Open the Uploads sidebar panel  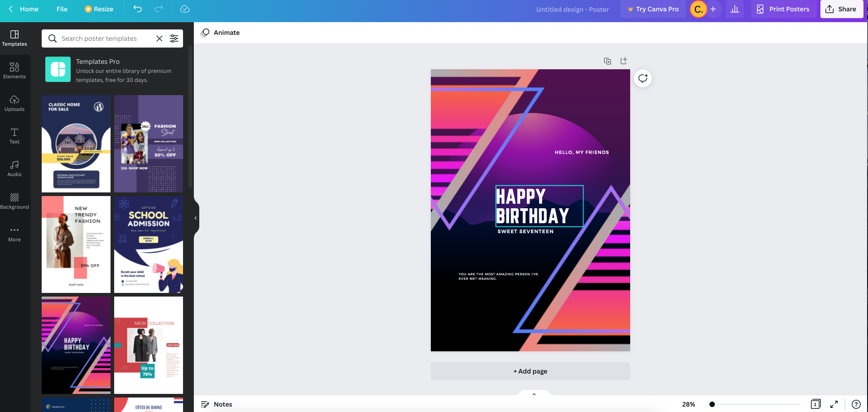14,103
